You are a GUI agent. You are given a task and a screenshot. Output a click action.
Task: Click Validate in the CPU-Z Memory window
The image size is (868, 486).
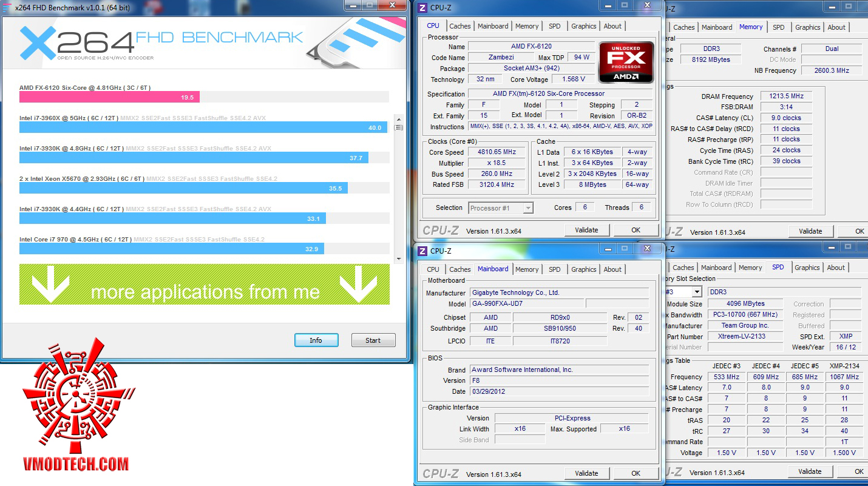810,231
